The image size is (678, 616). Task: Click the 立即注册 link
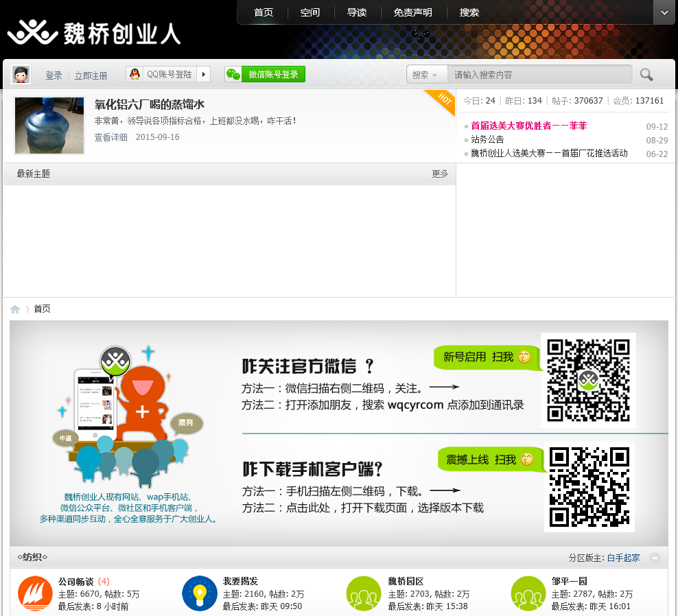pos(91,75)
